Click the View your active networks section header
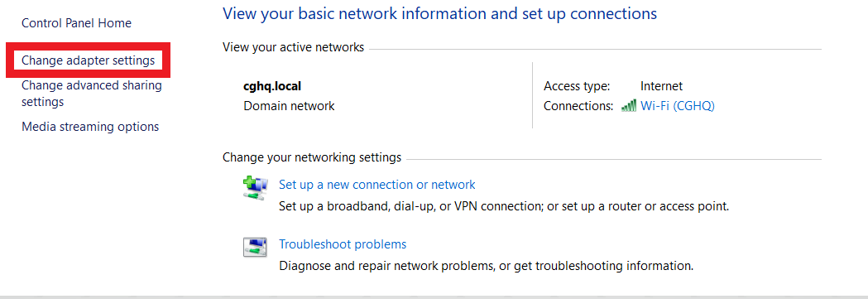 294,47
